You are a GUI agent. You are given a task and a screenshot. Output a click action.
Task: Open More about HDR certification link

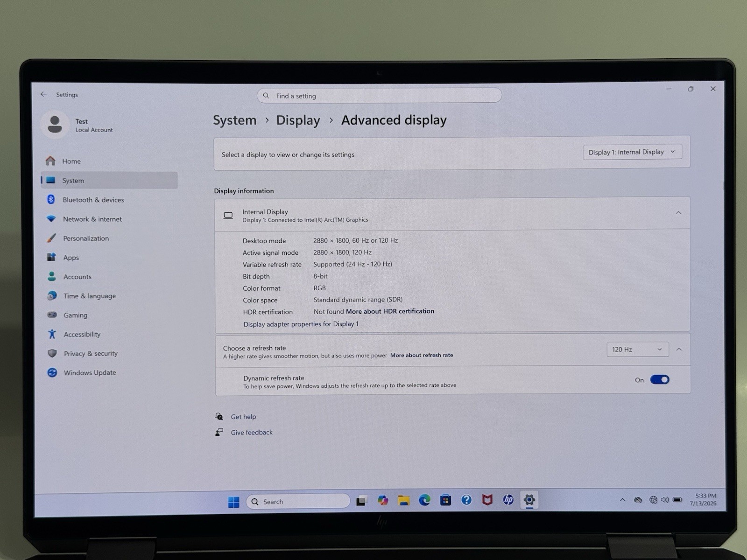point(390,311)
